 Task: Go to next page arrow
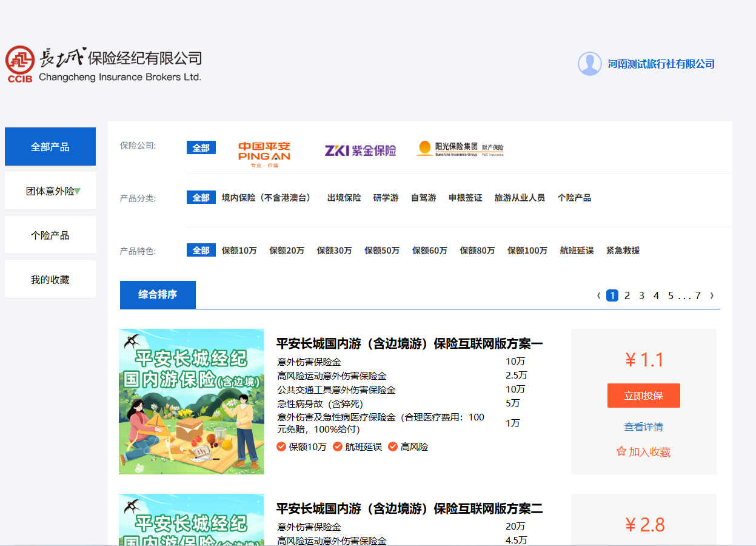click(712, 295)
